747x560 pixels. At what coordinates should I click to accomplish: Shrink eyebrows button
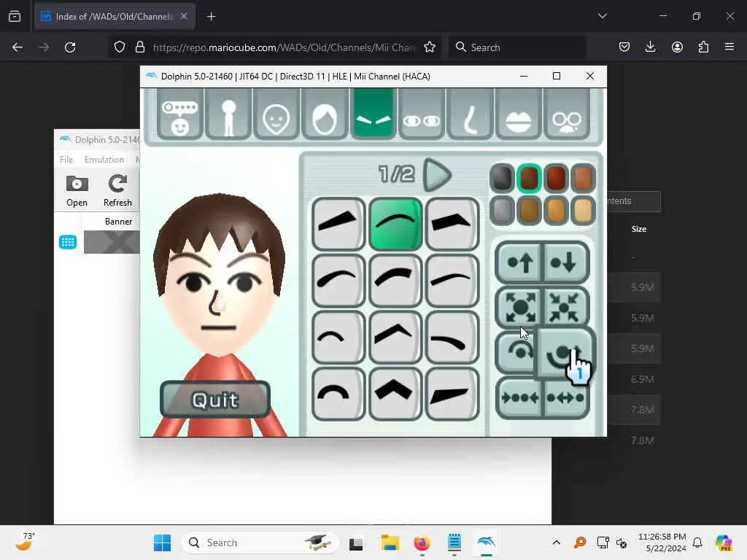[x=566, y=307]
